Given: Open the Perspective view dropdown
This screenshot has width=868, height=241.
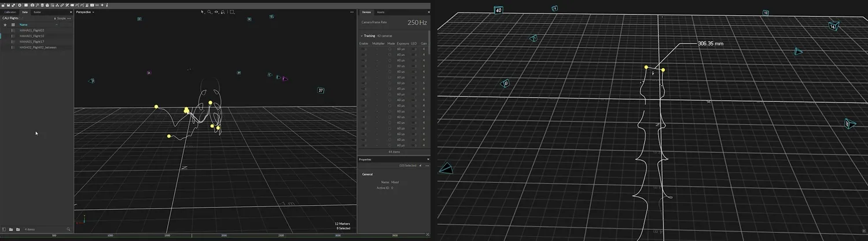Looking at the screenshot, I should (x=86, y=12).
